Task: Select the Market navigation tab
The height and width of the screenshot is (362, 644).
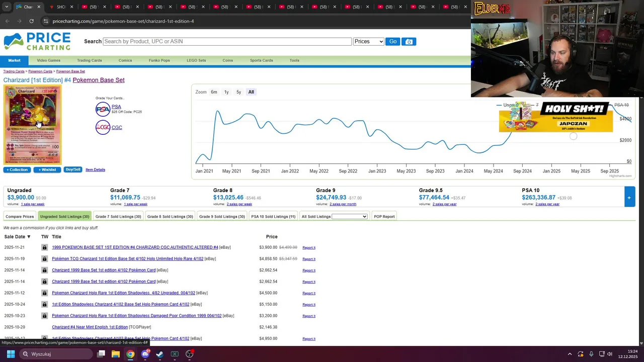Action: pyautogui.click(x=14, y=60)
